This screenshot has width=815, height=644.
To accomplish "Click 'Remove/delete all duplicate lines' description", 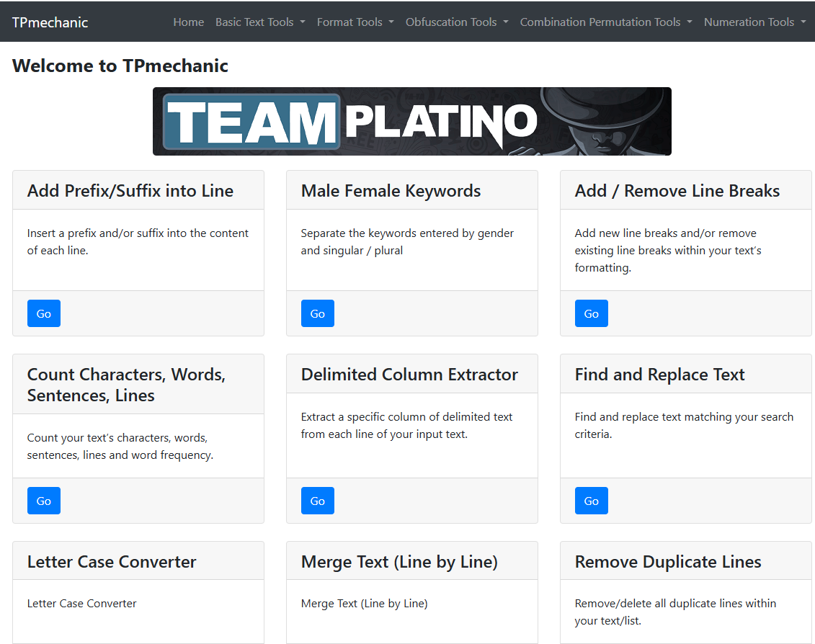I will tap(675, 612).
